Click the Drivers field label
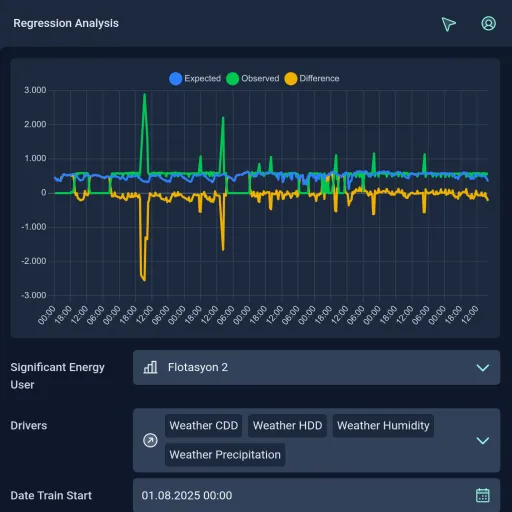Viewport: 512px width, 512px height. pyautogui.click(x=29, y=426)
